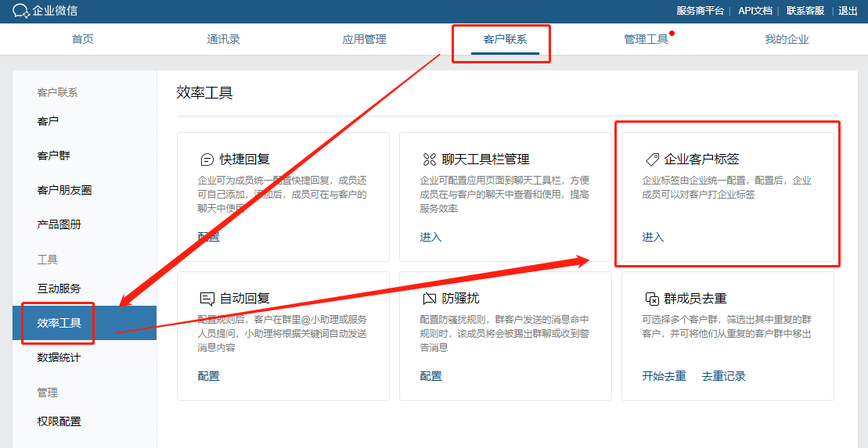This screenshot has height=448, width=868.
Task: Click 进入 under 企业客户标签
Action: point(653,237)
